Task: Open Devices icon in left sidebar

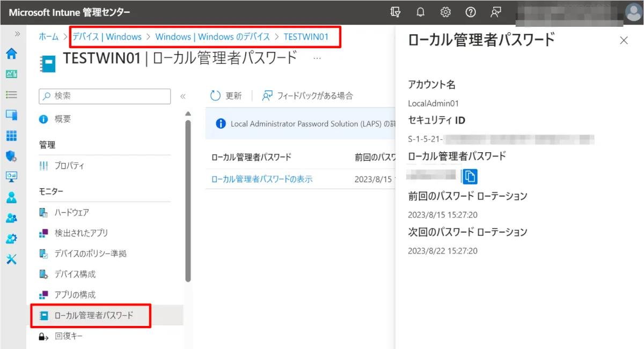Action: (x=11, y=115)
